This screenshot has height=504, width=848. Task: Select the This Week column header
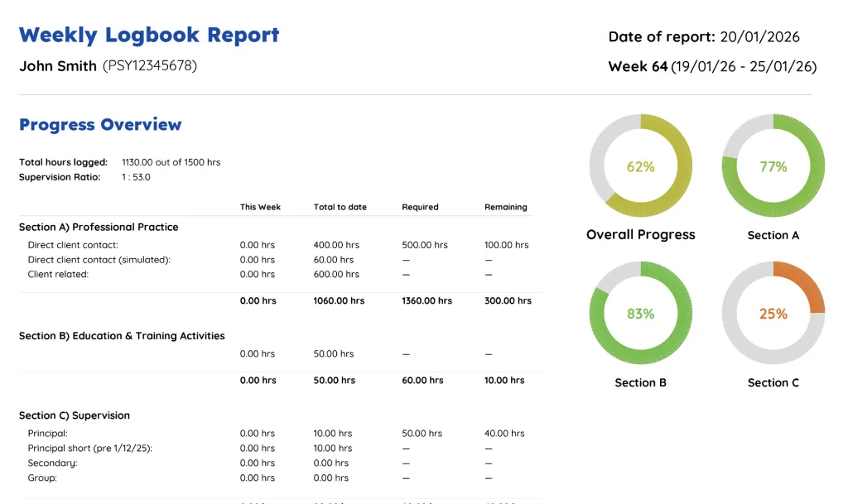[x=259, y=206]
